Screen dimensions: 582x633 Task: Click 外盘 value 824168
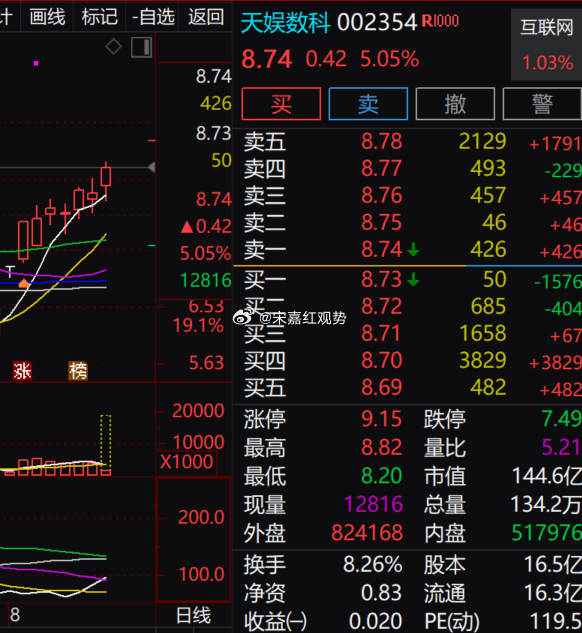pyautogui.click(x=367, y=533)
